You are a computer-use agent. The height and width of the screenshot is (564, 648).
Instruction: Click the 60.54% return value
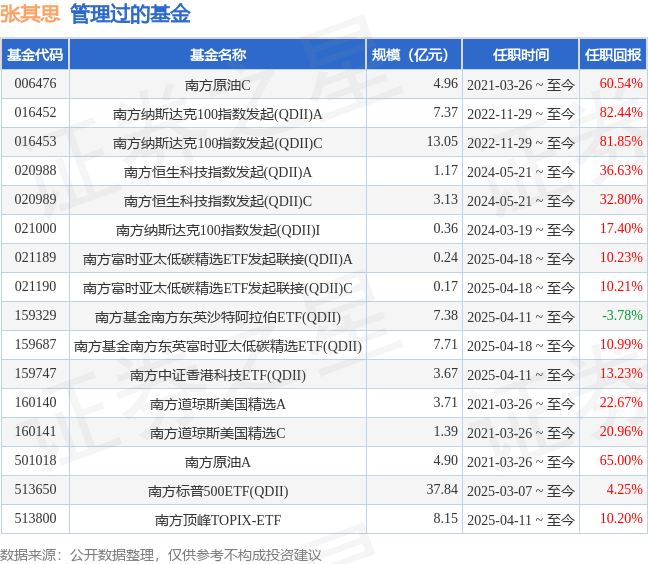click(621, 83)
